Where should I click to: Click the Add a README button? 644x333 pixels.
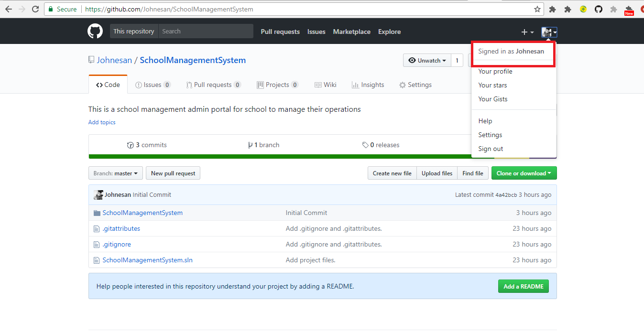pos(524,287)
